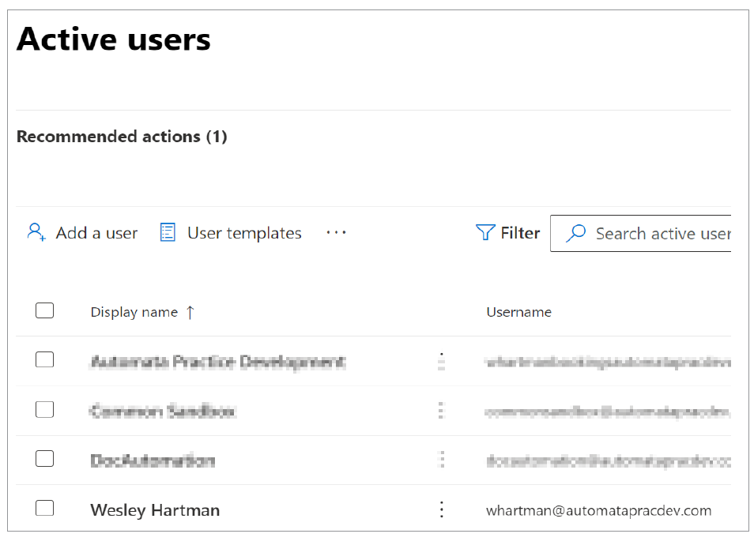Image resolution: width=754 pixels, height=560 pixels.
Task: Select the Common Sandbox row checkbox
Action: tap(44, 409)
